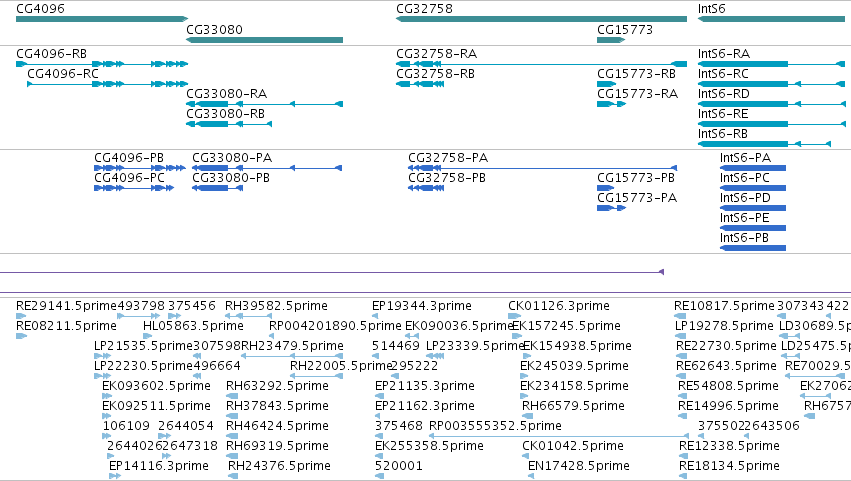This screenshot has height=481, width=851.
Task: Select EST RE18134.5prime
Action: [683, 476]
